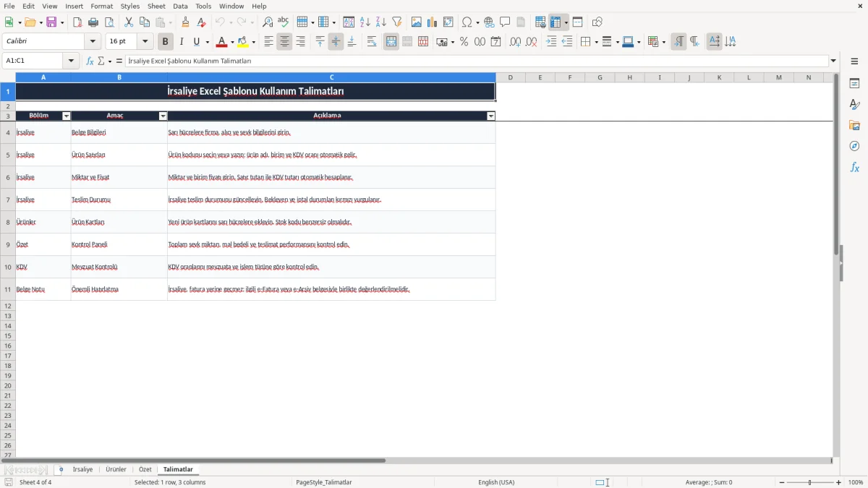
Task: Toggle center vertically alignment
Action: coord(336,42)
